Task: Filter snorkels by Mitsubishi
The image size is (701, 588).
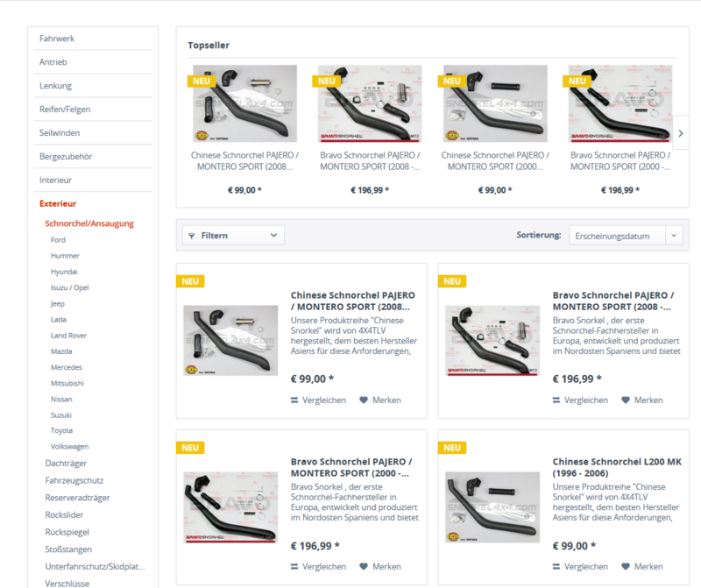Action: [67, 383]
